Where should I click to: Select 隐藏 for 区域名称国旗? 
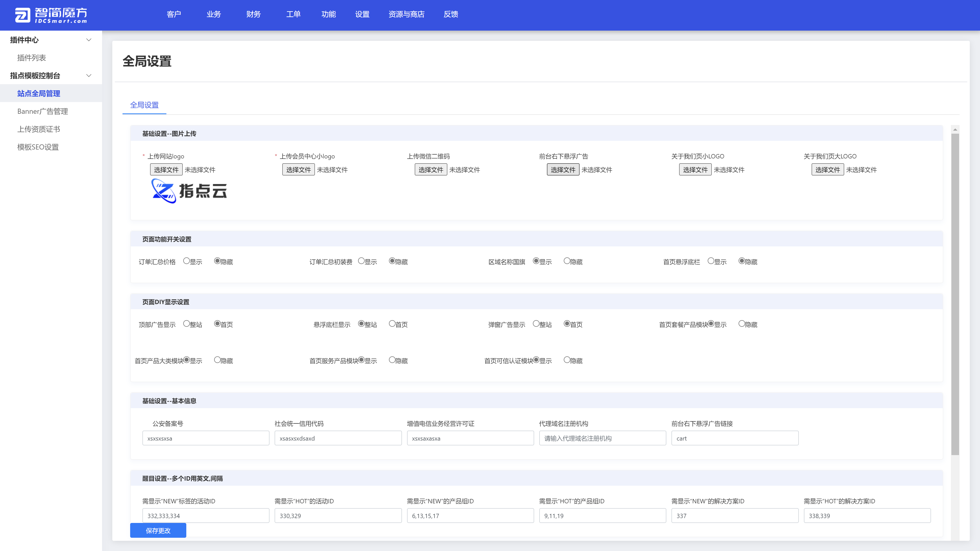[x=567, y=261]
